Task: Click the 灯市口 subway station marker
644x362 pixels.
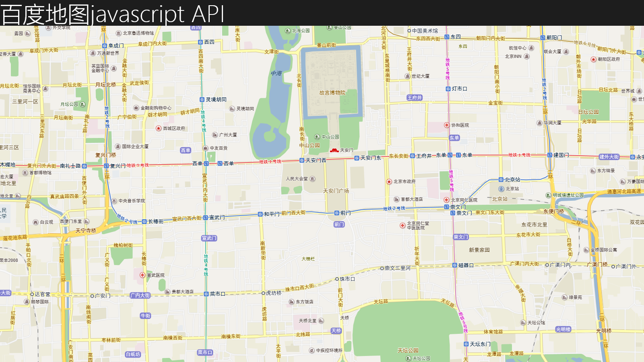Action: (x=448, y=89)
